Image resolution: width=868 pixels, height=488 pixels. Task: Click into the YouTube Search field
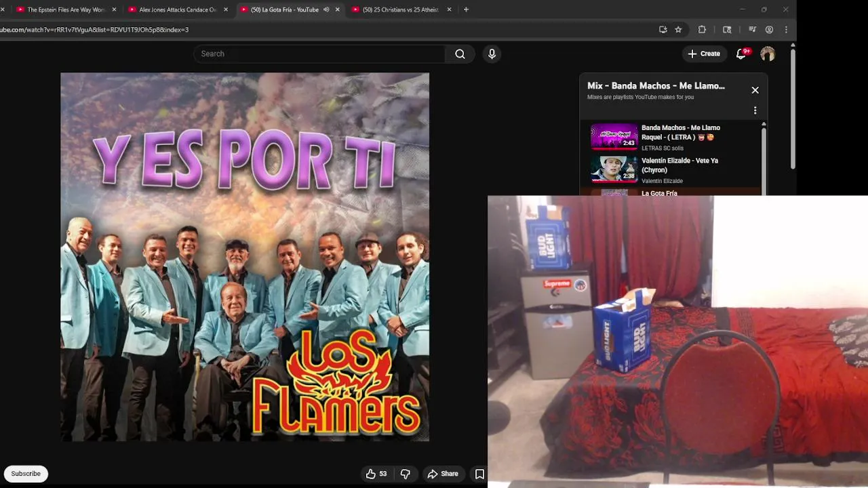coord(319,54)
